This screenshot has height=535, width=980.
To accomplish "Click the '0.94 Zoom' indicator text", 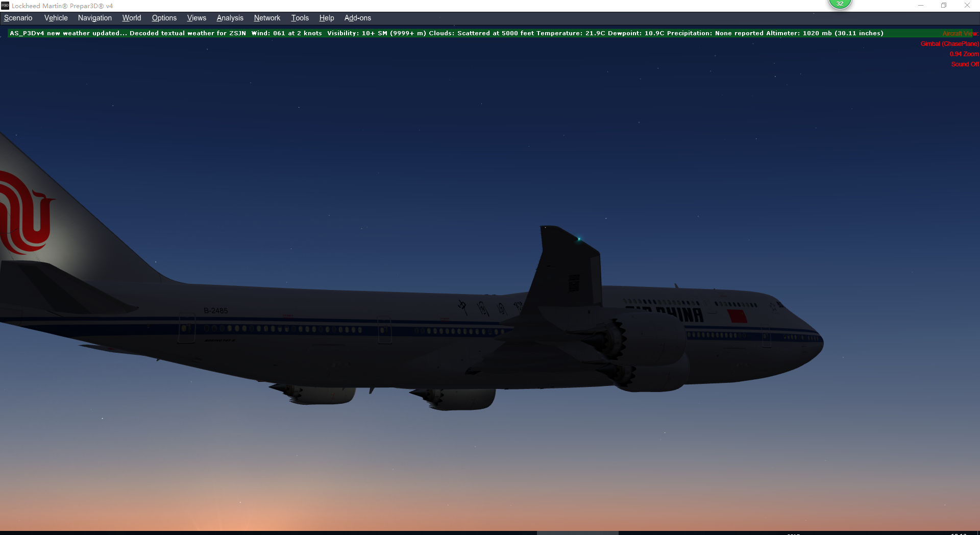I will 964,54.
